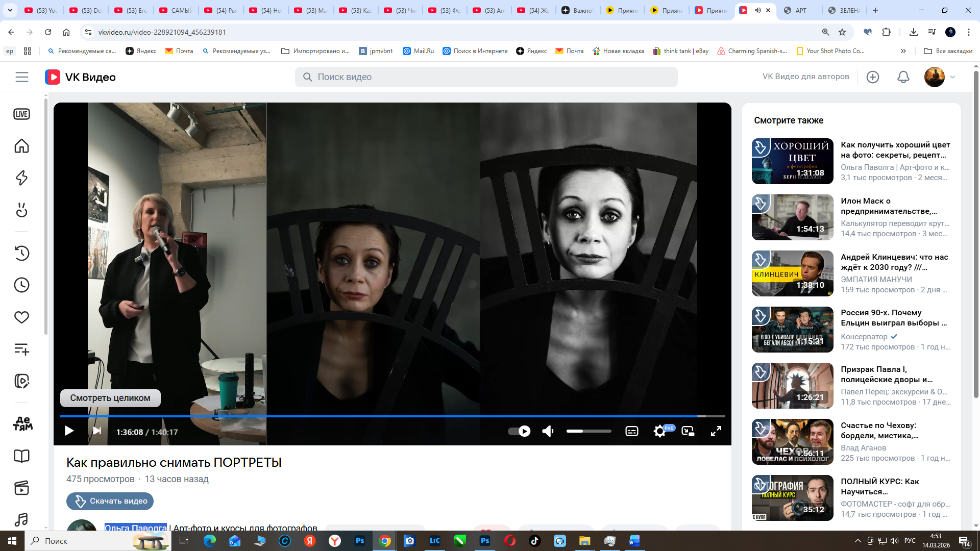Open picture-in-picture mini player

click(688, 432)
